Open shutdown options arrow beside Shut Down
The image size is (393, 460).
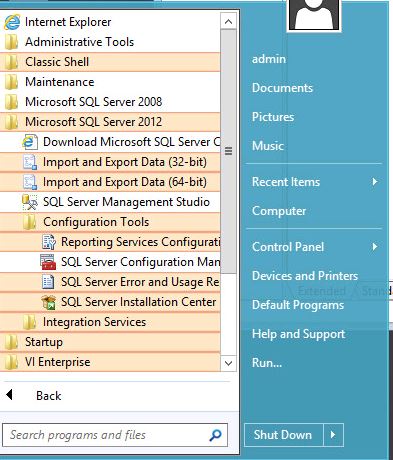coord(333,435)
